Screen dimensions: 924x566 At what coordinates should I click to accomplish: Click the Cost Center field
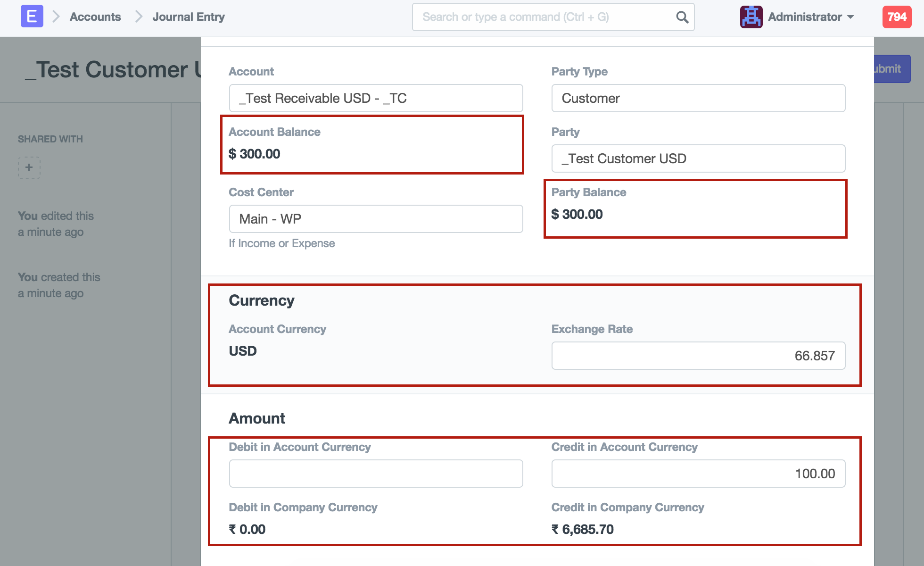376,219
